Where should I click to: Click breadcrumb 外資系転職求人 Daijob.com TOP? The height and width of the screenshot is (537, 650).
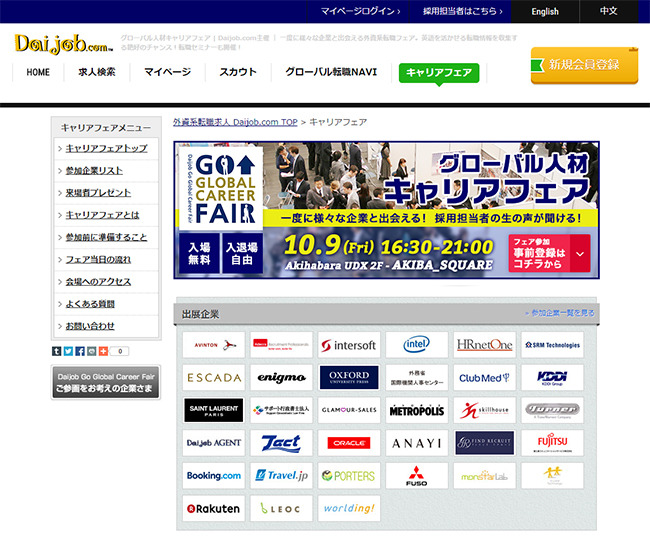[x=235, y=122]
